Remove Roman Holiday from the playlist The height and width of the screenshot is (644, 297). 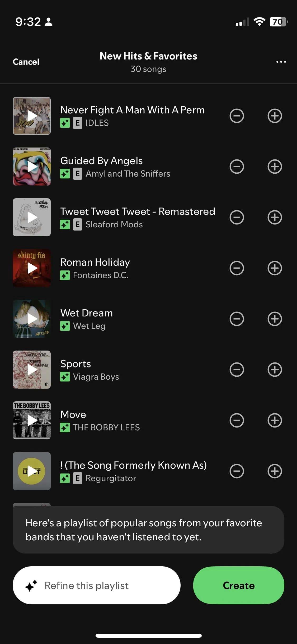[237, 268]
